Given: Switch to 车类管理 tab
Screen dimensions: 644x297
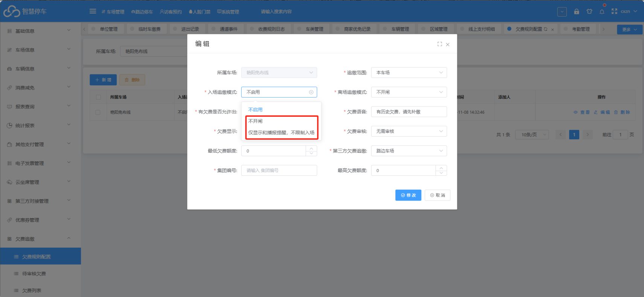Looking at the screenshot, I should point(311,29).
